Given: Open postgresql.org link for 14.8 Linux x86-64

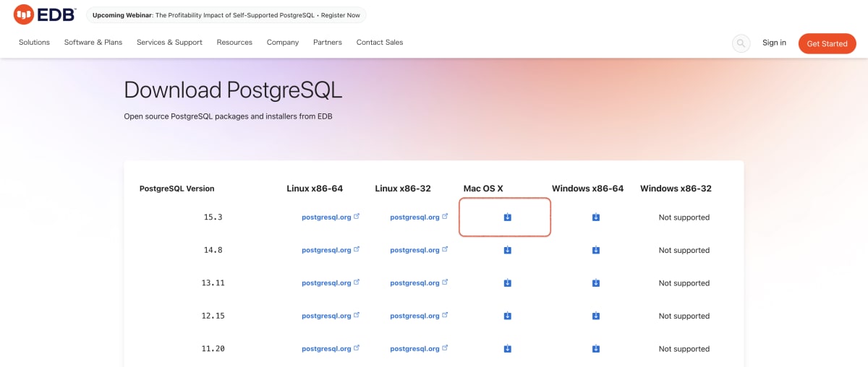Looking at the screenshot, I should [331, 250].
